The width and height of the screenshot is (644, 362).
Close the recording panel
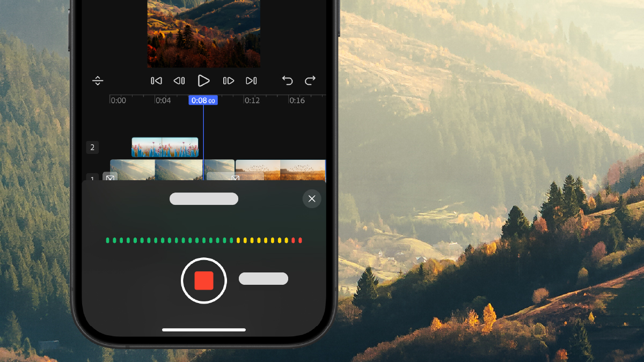[x=312, y=199]
